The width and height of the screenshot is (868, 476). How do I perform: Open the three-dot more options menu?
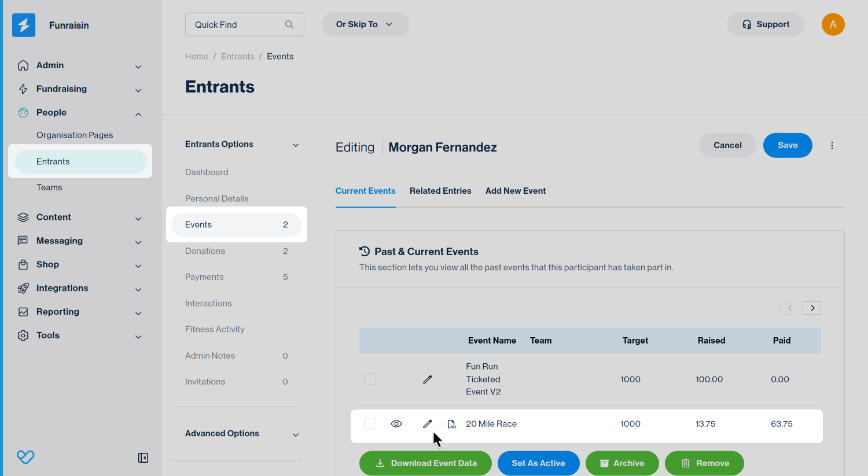832,145
